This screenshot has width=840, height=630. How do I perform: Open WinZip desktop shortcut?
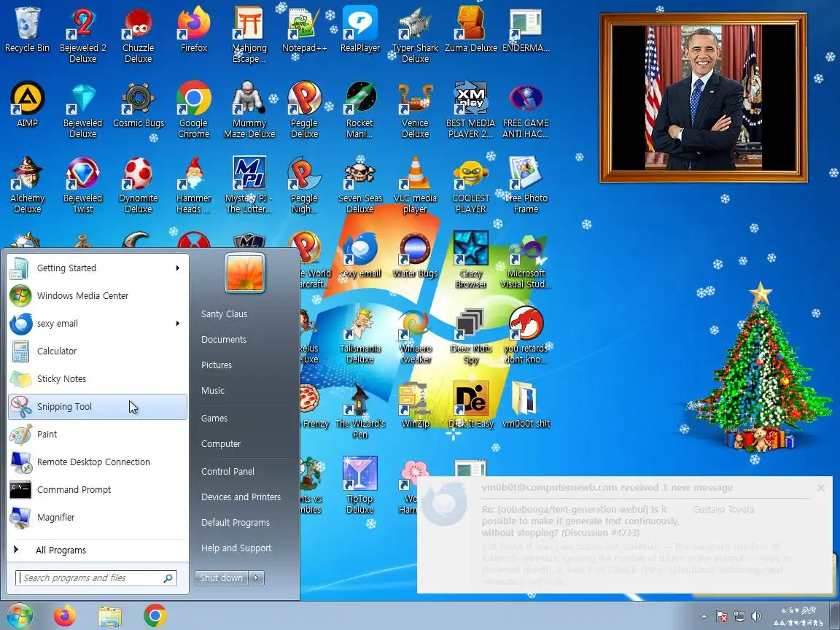pos(415,405)
